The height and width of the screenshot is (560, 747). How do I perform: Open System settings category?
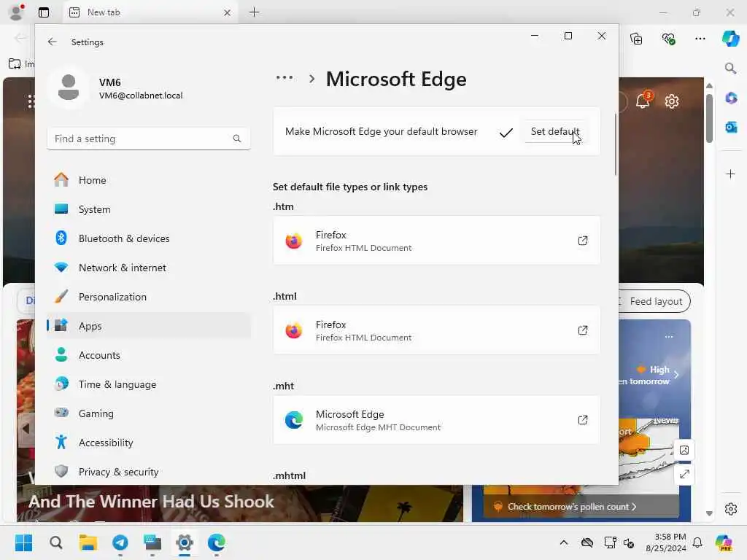tap(149, 209)
